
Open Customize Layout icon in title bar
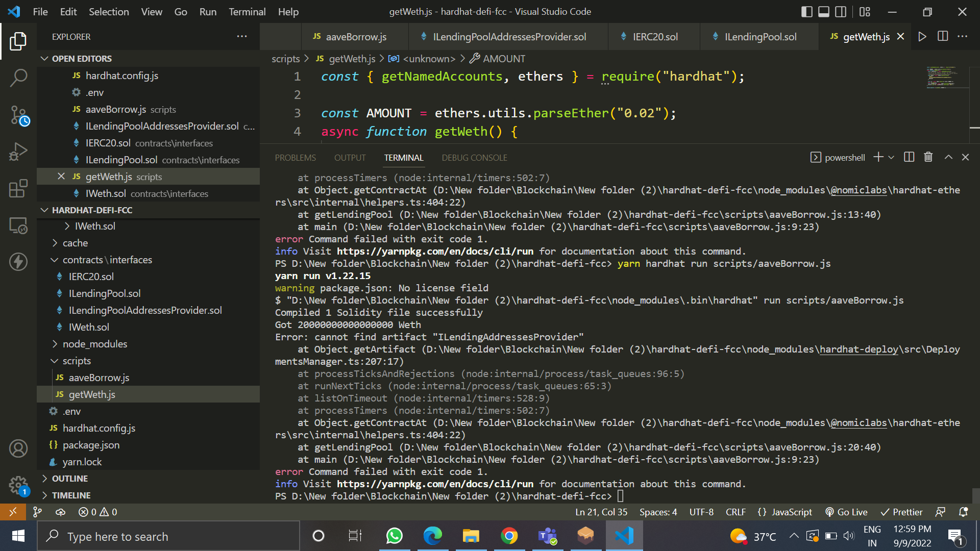tap(865, 12)
